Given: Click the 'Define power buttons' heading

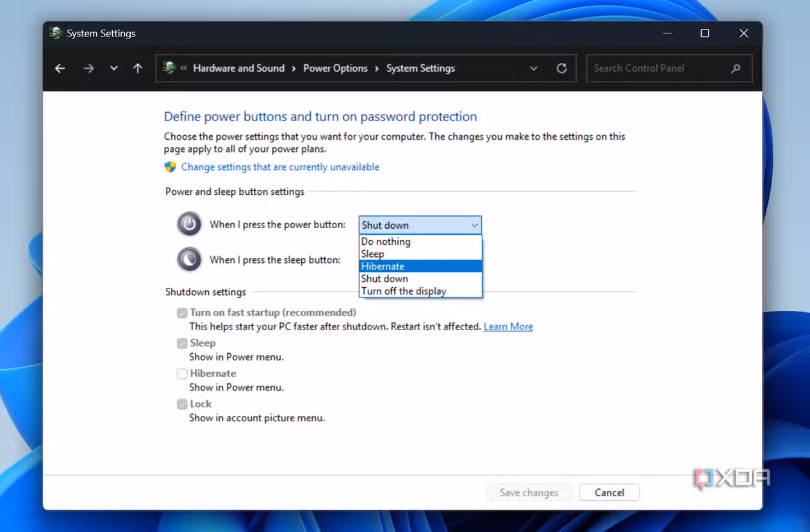Looking at the screenshot, I should [x=320, y=117].
